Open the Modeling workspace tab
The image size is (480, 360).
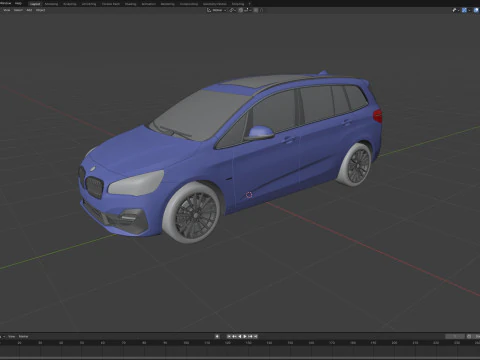coord(51,4)
